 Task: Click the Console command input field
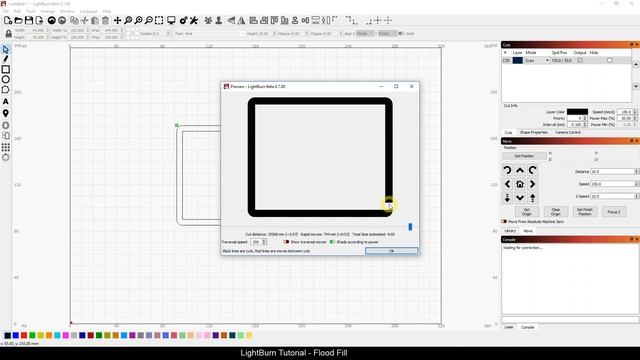(569, 320)
